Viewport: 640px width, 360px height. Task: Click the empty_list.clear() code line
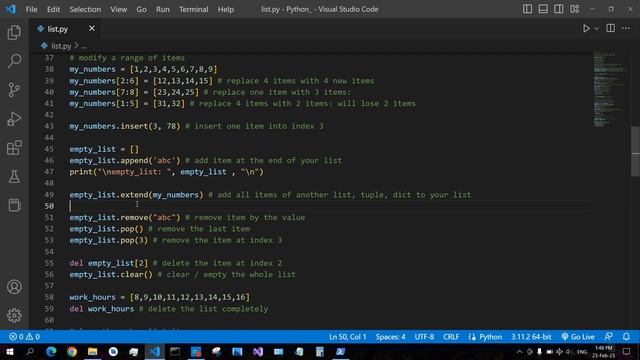[x=182, y=274]
